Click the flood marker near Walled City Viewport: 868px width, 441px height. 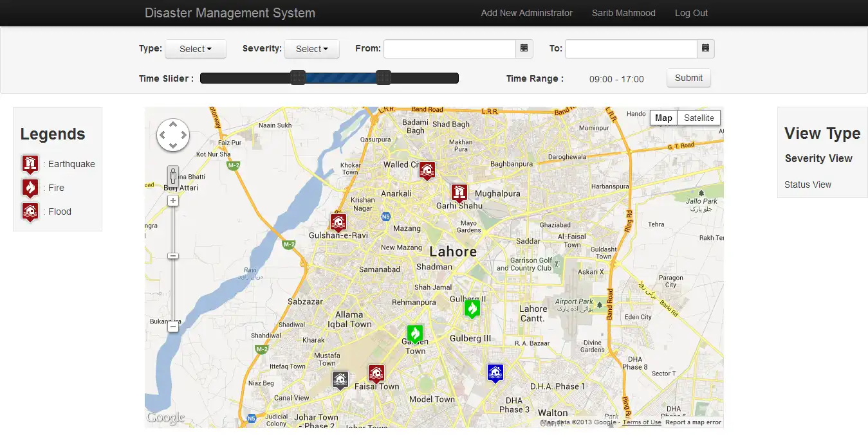tap(427, 170)
